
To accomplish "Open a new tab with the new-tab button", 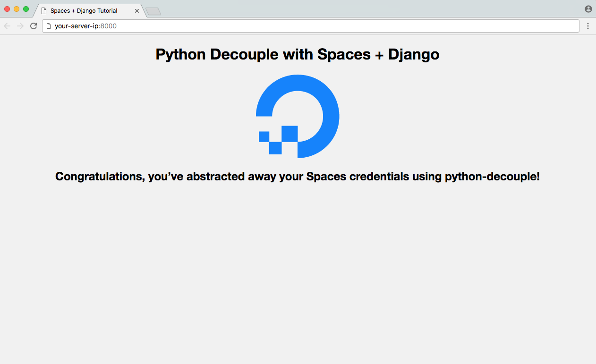I will [x=153, y=11].
